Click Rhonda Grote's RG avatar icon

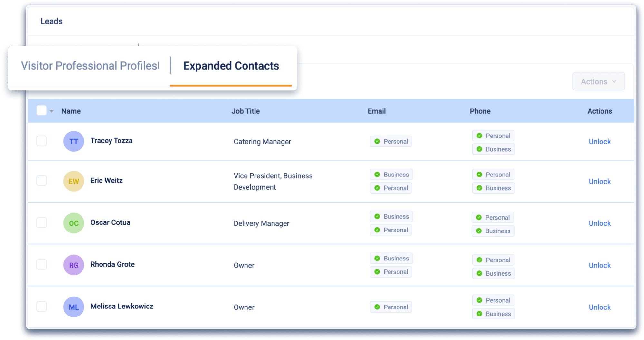coord(74,265)
